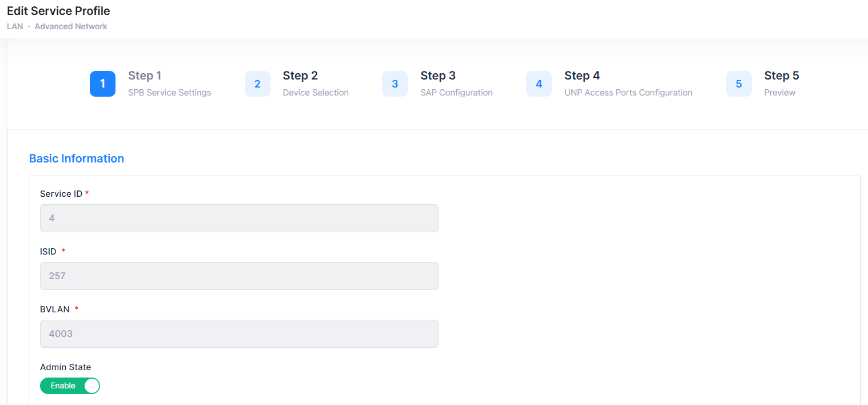Click the Edit Service Profile page title

pos(58,11)
